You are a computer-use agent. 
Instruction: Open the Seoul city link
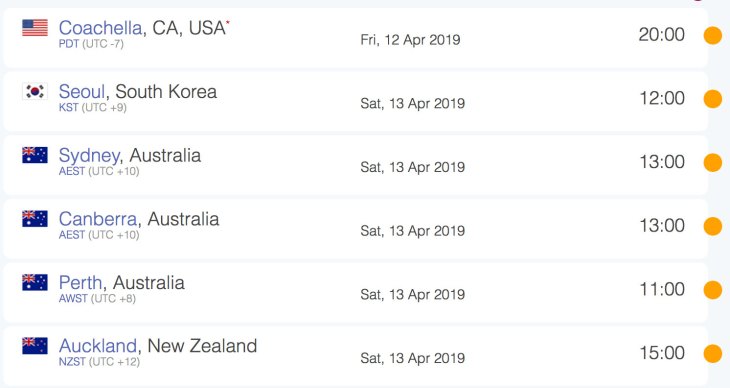tap(82, 91)
